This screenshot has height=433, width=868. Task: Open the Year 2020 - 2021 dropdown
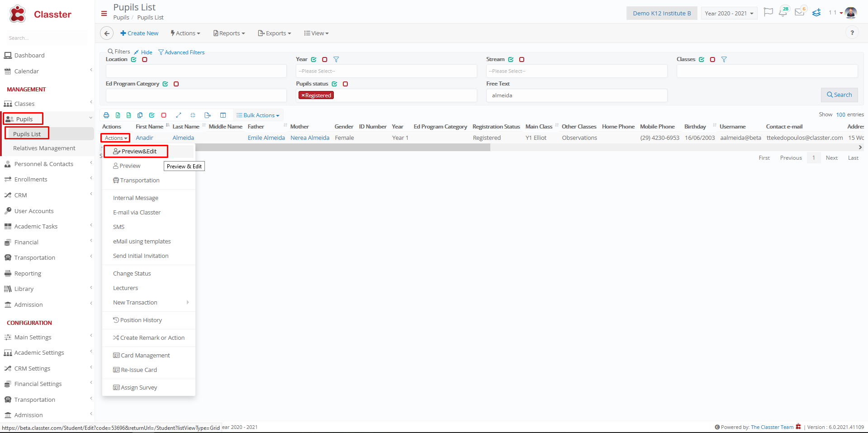(729, 13)
